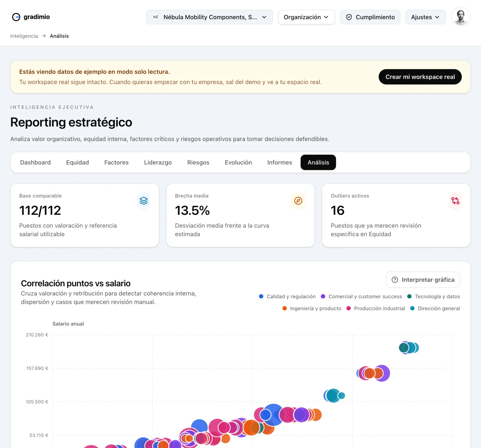The height and width of the screenshot is (448, 481).
Task: Switch to the Informes tab
Action: [280, 162]
